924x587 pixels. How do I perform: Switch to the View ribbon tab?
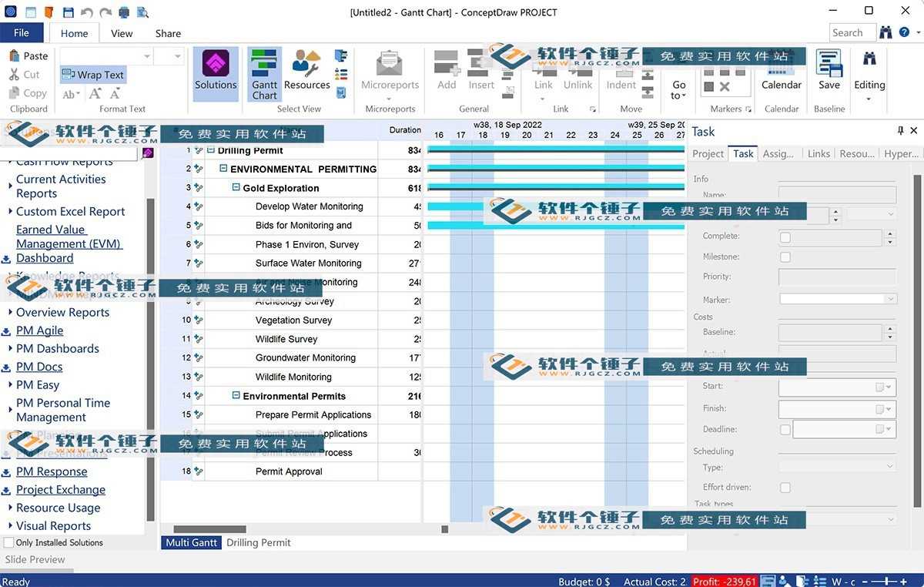[122, 33]
